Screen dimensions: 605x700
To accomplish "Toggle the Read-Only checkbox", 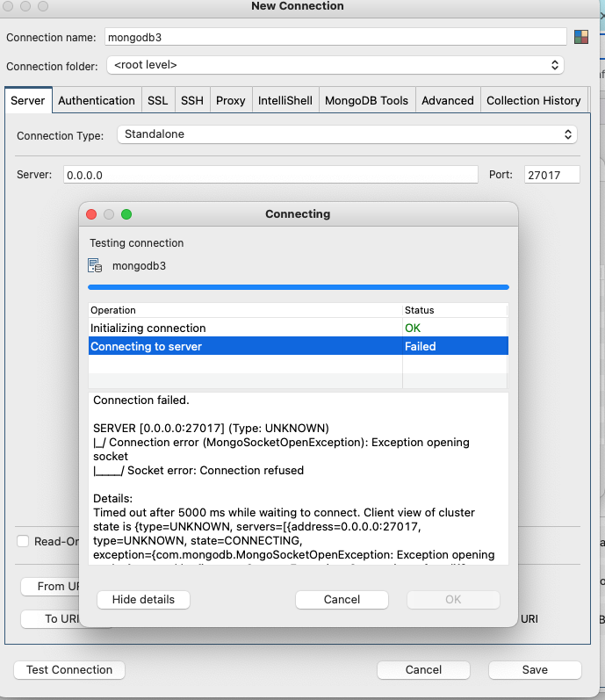I will coord(23,541).
